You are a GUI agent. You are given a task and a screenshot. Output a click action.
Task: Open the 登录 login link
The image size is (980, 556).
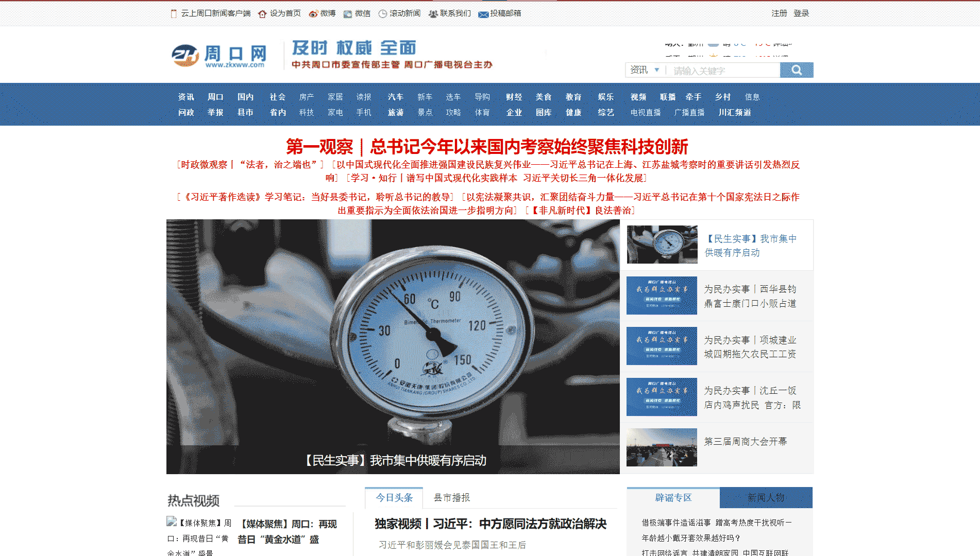click(801, 13)
